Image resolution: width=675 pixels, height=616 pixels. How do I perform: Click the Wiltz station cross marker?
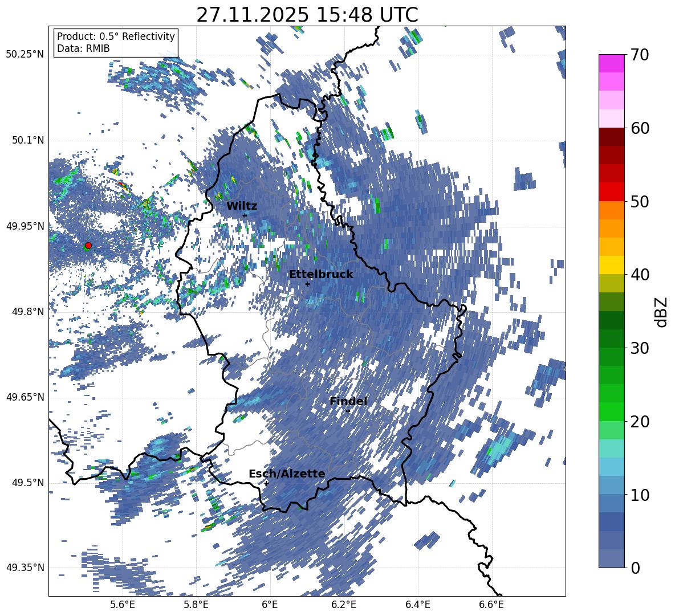pyautogui.click(x=245, y=215)
